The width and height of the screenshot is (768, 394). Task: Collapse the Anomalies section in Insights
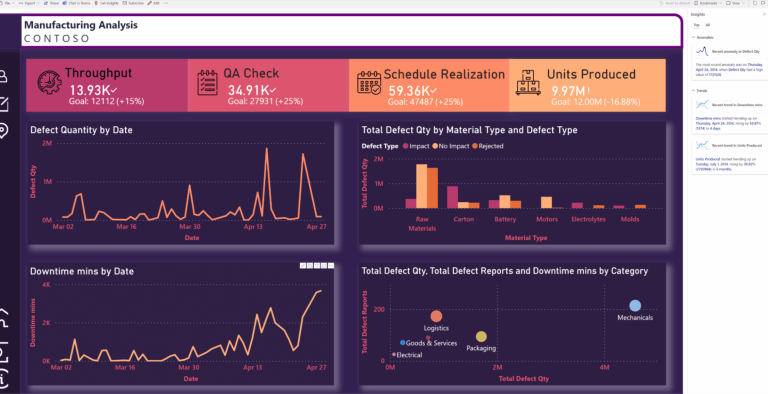(x=694, y=37)
